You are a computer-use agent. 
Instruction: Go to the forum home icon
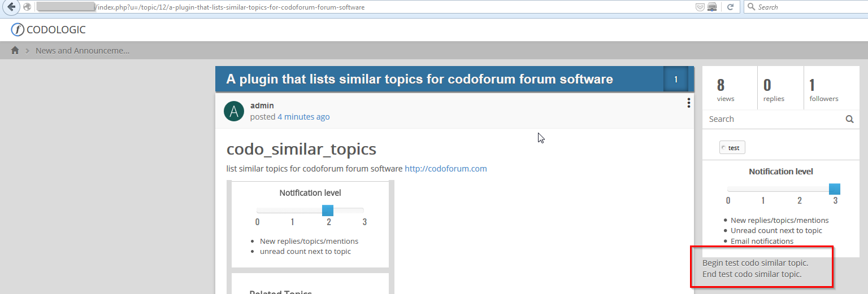coord(15,50)
